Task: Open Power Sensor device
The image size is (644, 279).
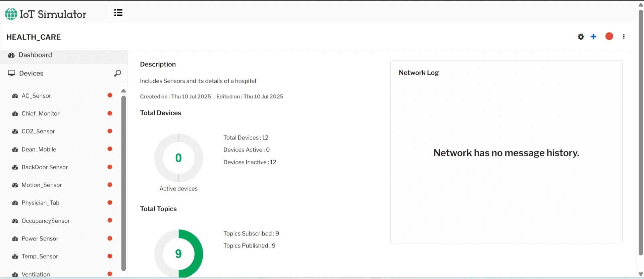Action: coord(40,238)
